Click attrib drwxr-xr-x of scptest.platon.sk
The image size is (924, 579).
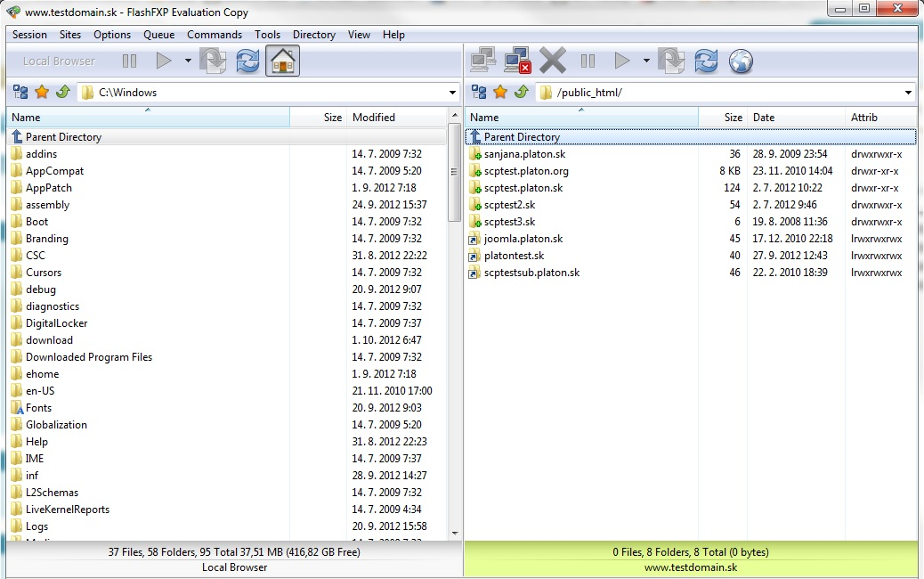coord(875,188)
